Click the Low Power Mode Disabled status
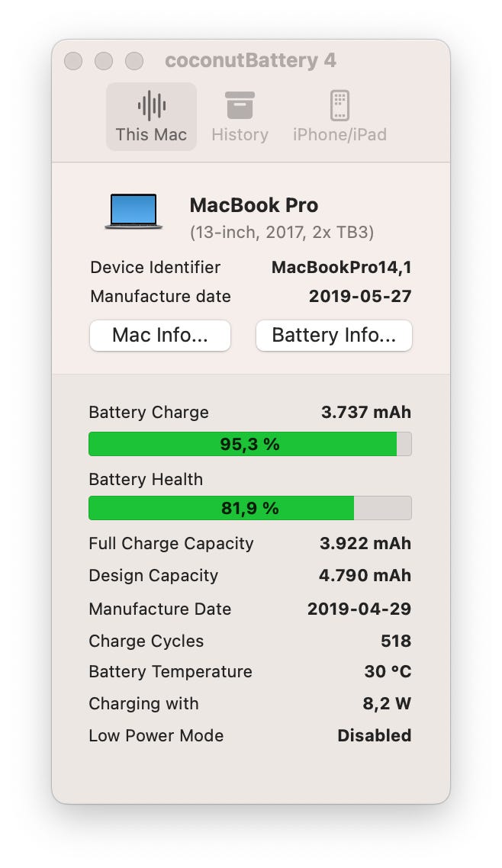The image size is (502, 868). coord(374,736)
